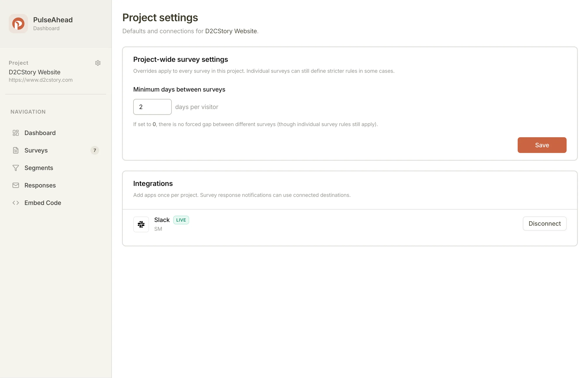
Task: Disconnect the Slack integration
Action: pyautogui.click(x=545, y=223)
